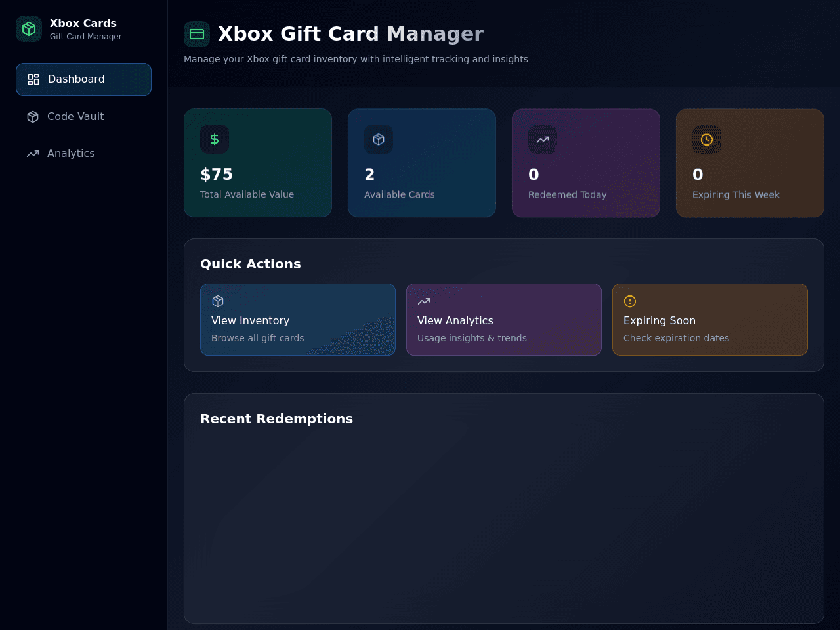This screenshot has width=840, height=630.
Task: Select the Expiring Soon quick action
Action: tap(710, 320)
